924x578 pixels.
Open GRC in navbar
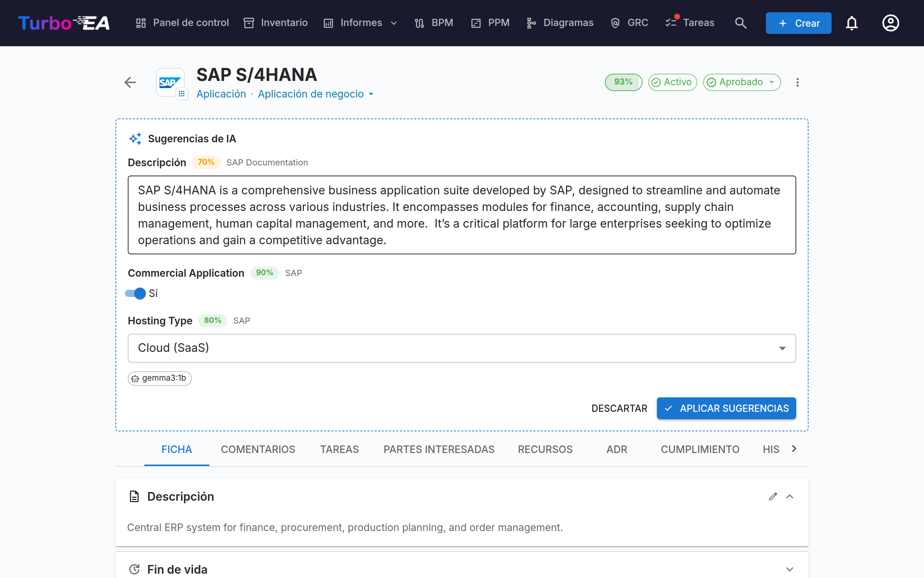click(629, 23)
